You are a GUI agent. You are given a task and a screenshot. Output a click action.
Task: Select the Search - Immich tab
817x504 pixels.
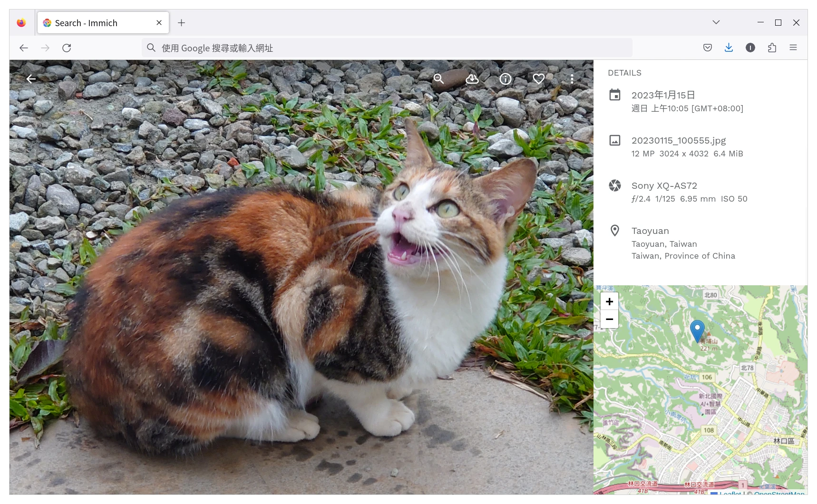(95, 23)
